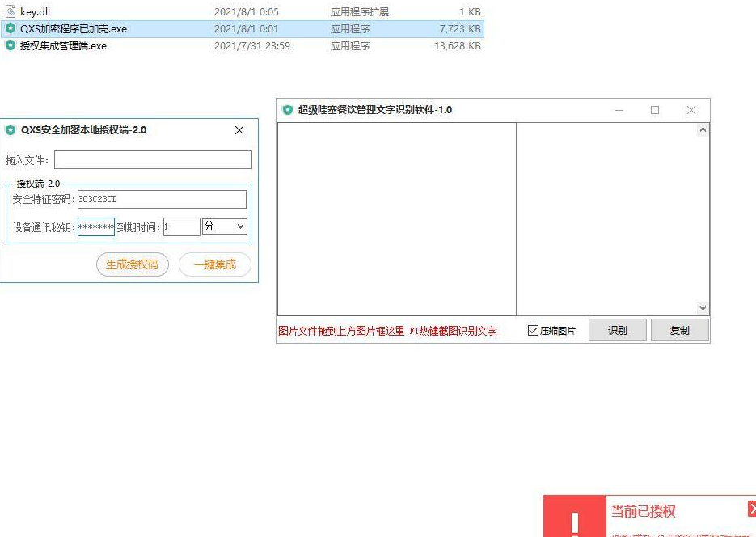Open the 分 time unit dropdown
The height and width of the screenshot is (537, 756).
click(x=224, y=227)
